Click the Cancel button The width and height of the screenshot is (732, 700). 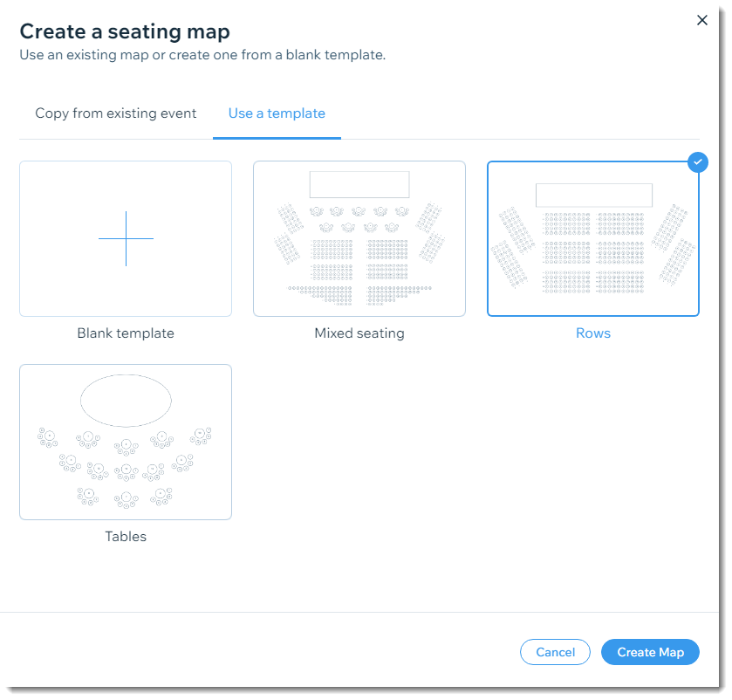(555, 652)
